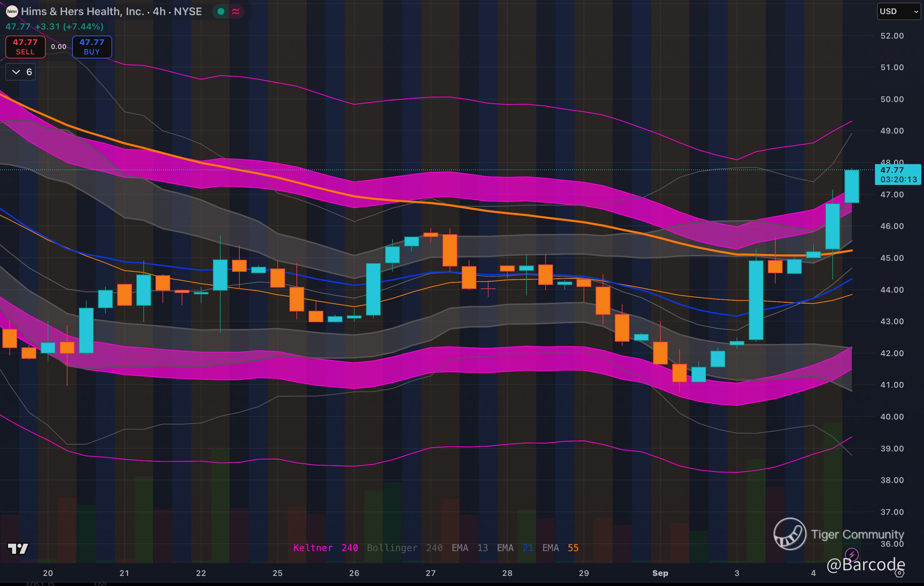Open chart settings via the hexagon gear icon
The width and height of the screenshot is (924, 586).
point(899,573)
